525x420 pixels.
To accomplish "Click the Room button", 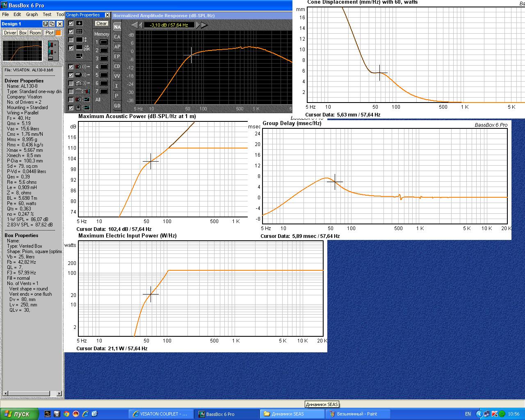I will (x=35, y=33).
